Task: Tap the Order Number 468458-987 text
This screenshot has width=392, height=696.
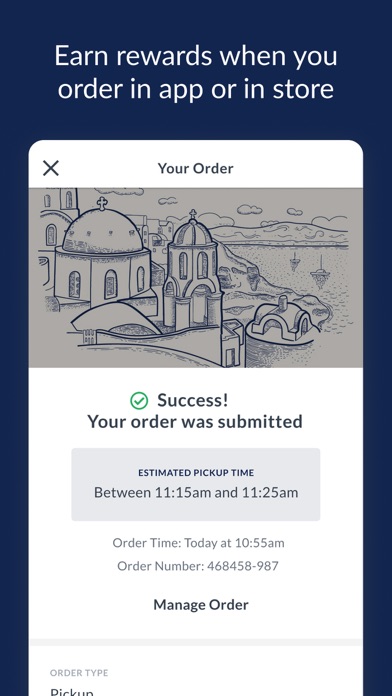Action: 198,566
